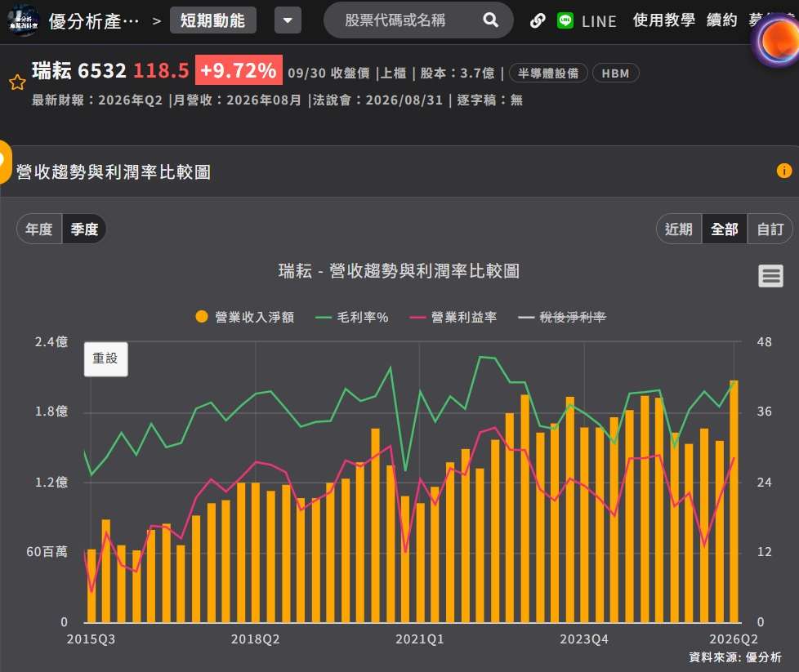Viewport: 799px width, 672px height.
Task: Toggle 營業利益率 series in legend
Action: coord(453,317)
